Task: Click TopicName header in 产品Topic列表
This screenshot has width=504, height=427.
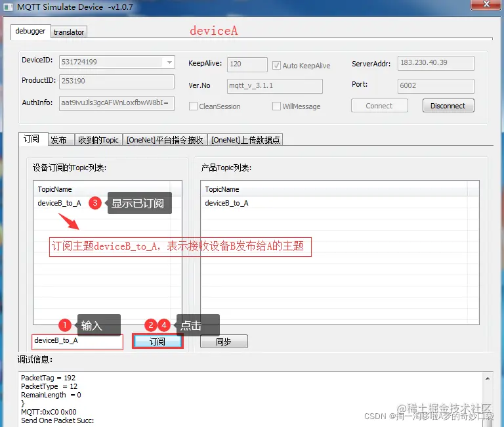Action: (334, 189)
